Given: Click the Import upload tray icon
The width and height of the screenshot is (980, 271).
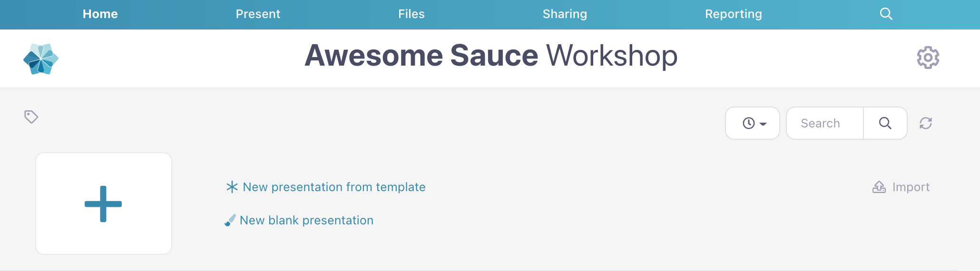Looking at the screenshot, I should (x=879, y=187).
